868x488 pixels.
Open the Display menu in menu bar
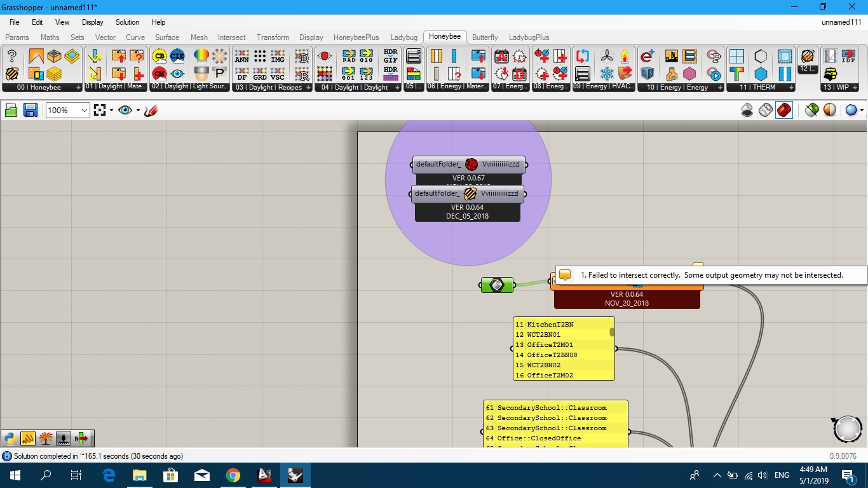[92, 22]
